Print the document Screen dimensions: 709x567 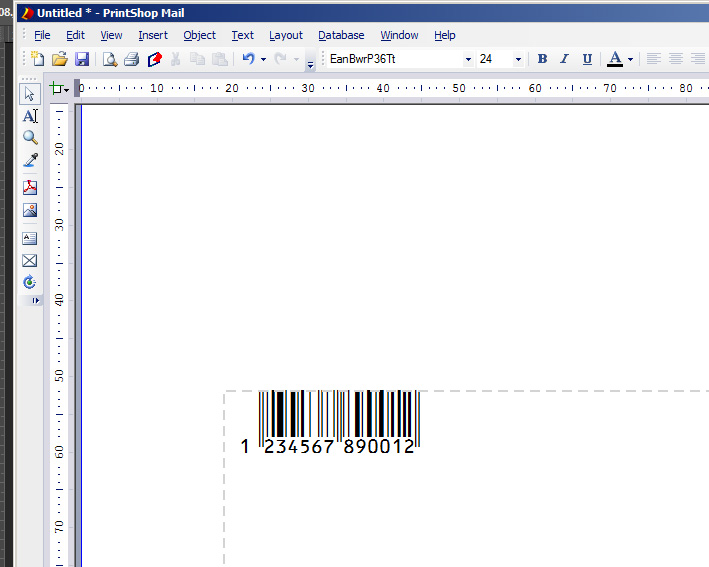[x=132, y=59]
